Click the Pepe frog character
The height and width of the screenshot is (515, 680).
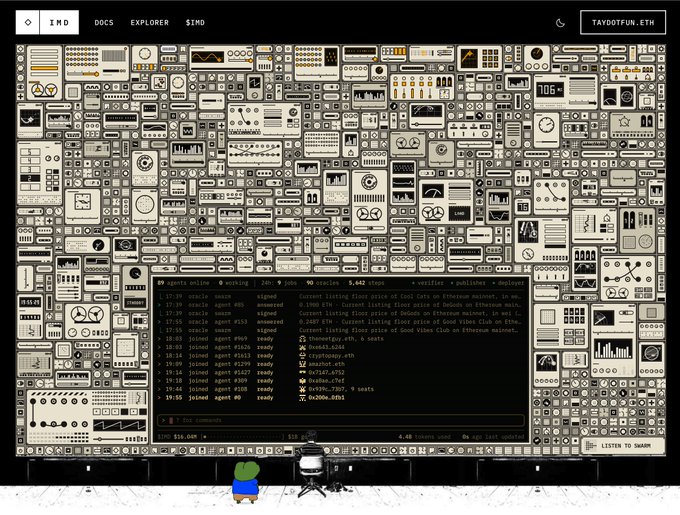pos(246,482)
